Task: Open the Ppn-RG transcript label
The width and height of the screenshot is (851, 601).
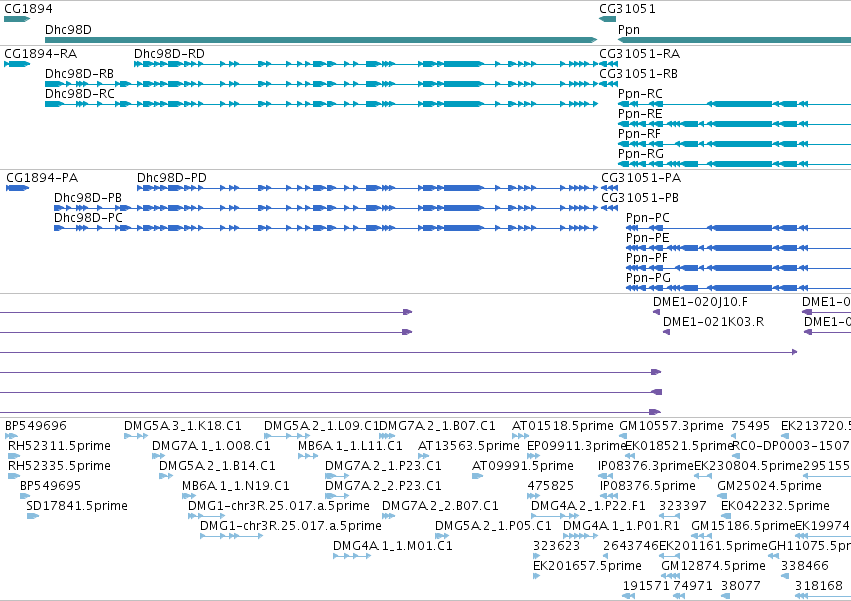Action: click(x=640, y=154)
